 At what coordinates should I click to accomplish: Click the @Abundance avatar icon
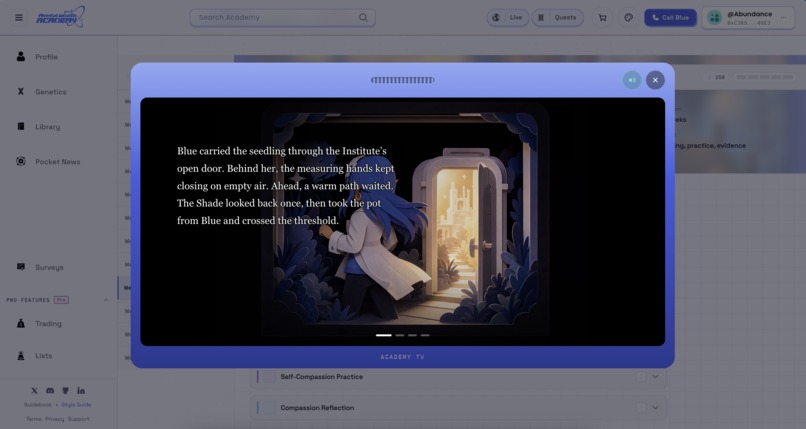[715, 17]
